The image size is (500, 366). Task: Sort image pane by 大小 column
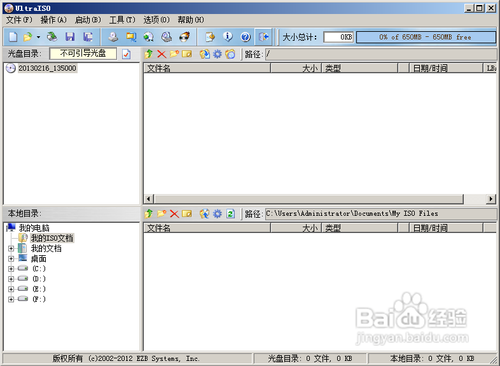pos(296,68)
